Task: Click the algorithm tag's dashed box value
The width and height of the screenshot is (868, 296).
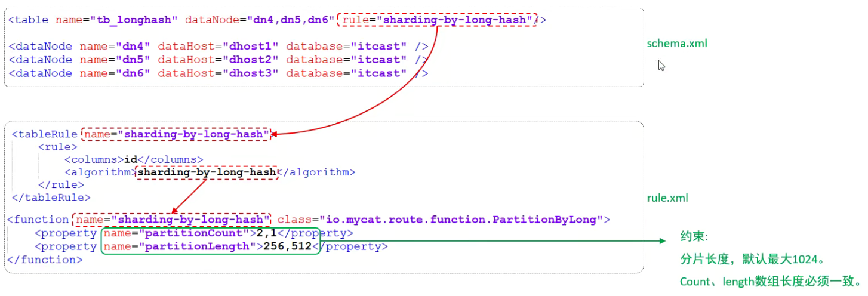Action: click(x=207, y=172)
